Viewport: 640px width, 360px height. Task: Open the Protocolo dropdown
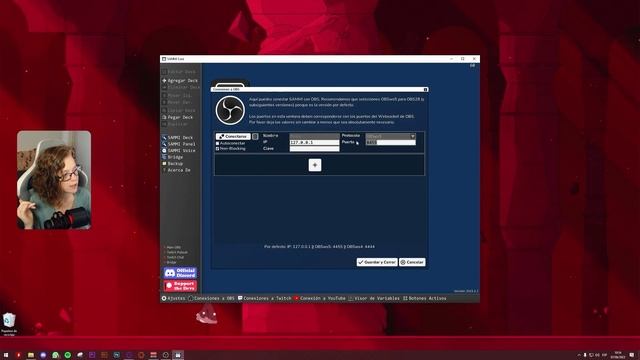click(x=390, y=136)
